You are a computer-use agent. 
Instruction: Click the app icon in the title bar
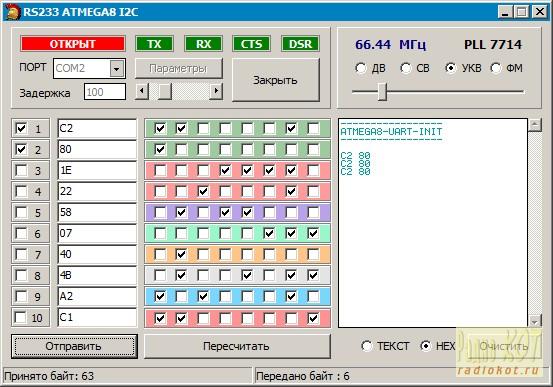pyautogui.click(x=13, y=12)
